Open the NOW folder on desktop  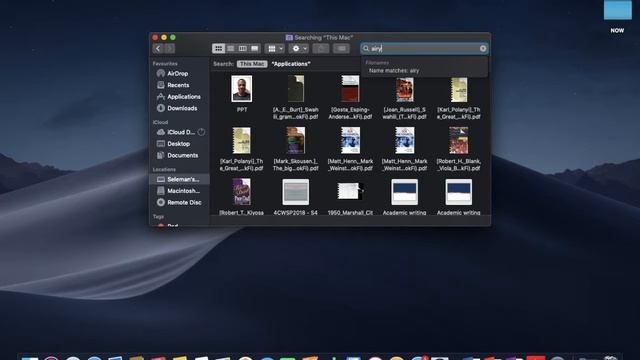click(x=618, y=11)
